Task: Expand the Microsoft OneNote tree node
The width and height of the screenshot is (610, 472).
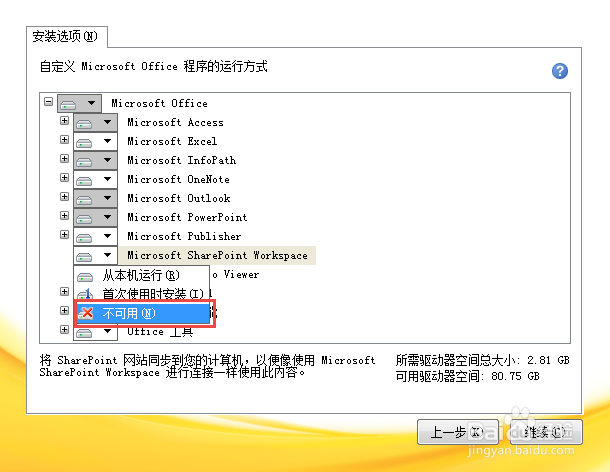Action: coord(65,177)
